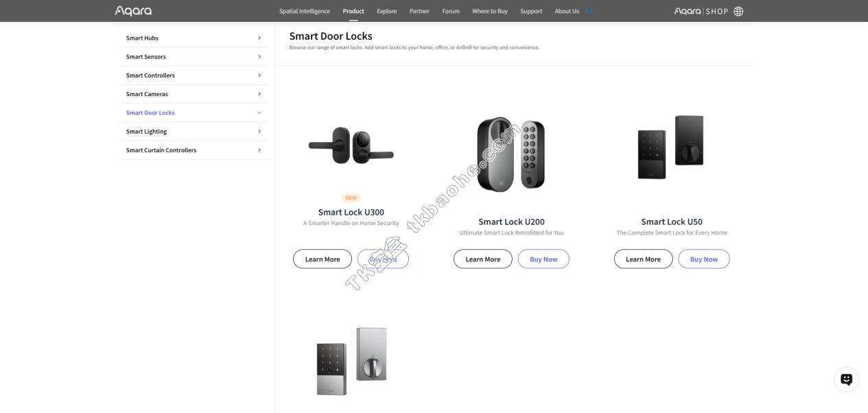Expand the Smart Hubs chevron

259,38
